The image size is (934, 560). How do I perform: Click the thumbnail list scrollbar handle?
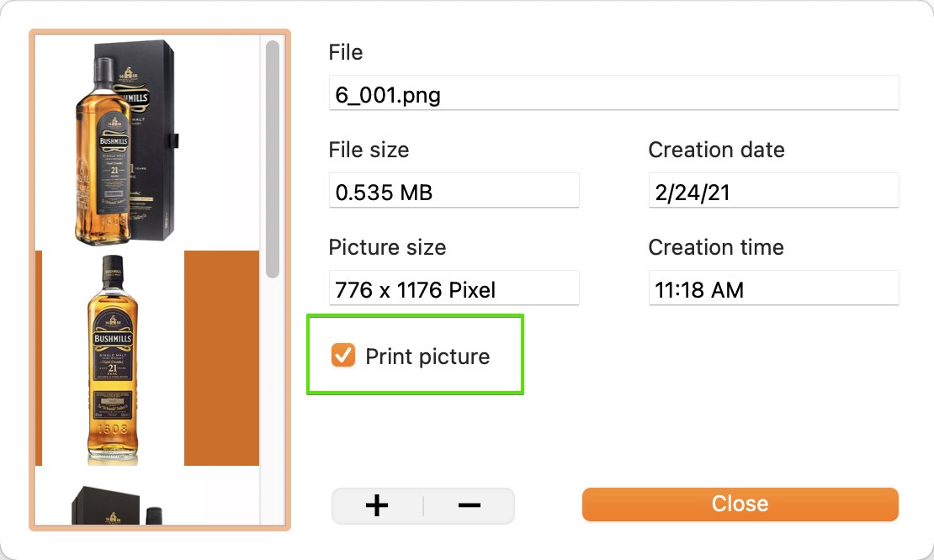(x=273, y=159)
